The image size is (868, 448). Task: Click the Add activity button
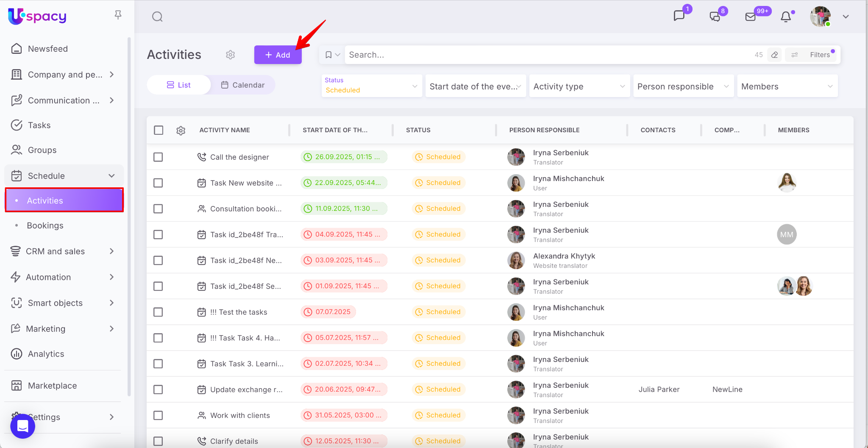tap(278, 55)
